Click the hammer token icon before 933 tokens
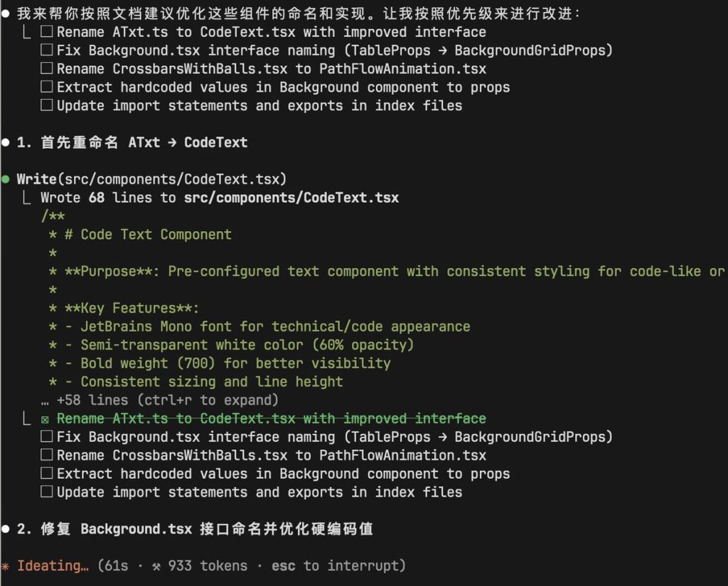 (x=156, y=566)
